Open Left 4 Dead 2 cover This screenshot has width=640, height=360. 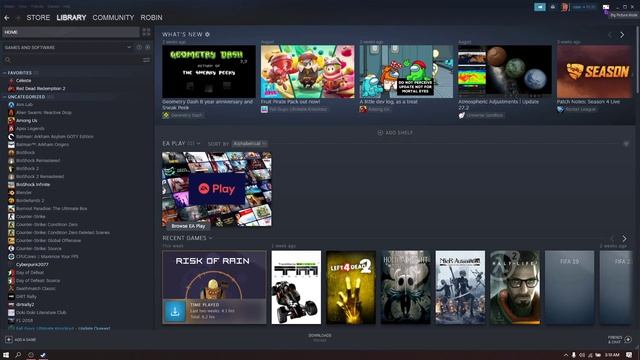click(351, 287)
